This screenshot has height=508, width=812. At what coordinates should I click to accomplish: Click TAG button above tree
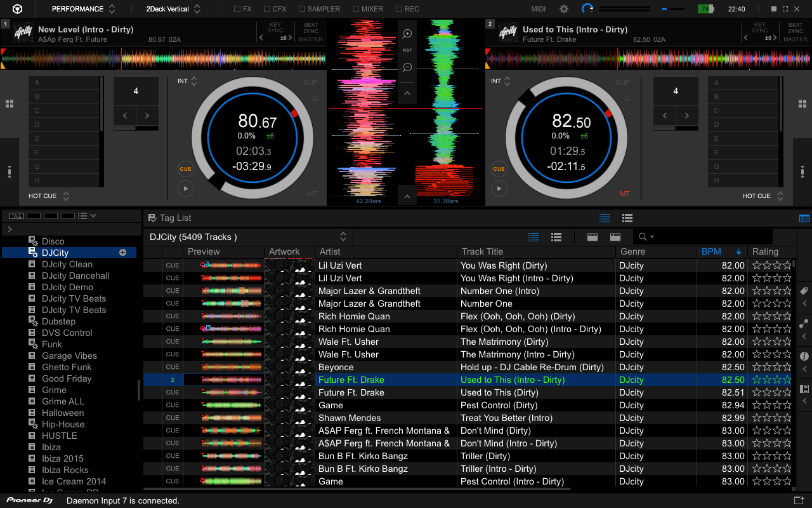[16, 216]
